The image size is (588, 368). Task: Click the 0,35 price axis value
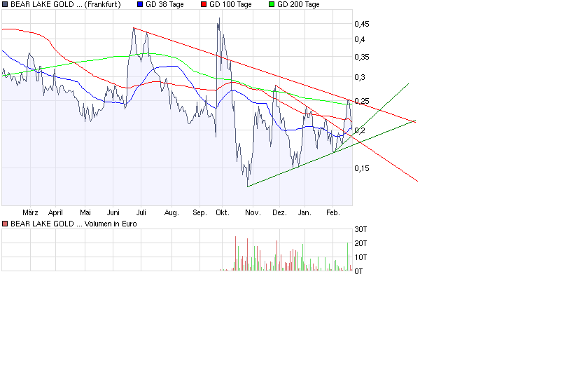click(x=362, y=57)
